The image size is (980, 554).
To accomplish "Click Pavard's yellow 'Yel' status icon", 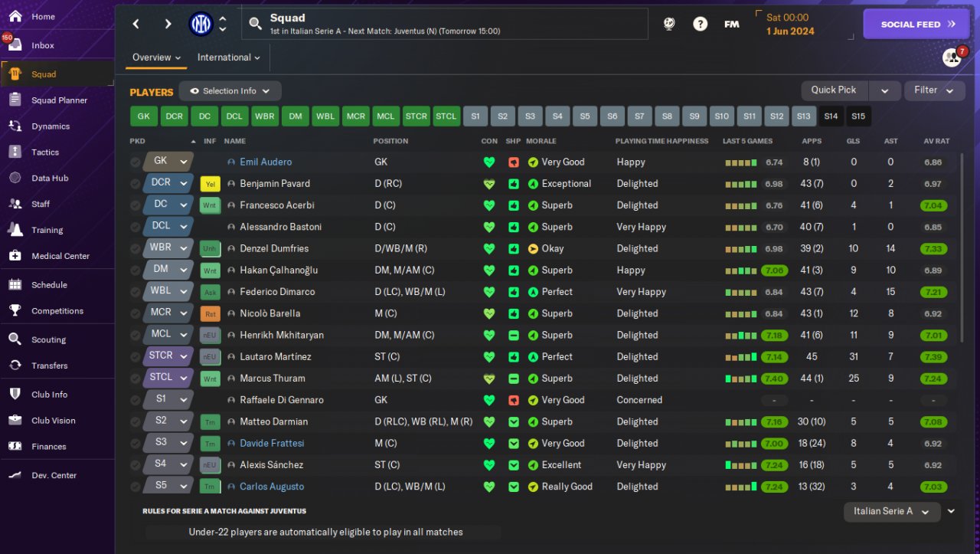I will pyautogui.click(x=209, y=184).
